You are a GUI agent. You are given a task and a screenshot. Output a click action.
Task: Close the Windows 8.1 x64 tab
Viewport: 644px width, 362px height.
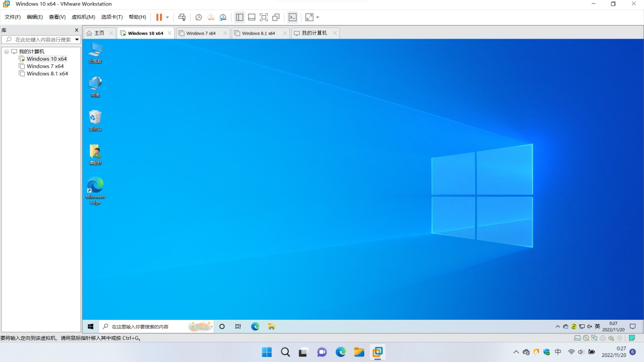tap(285, 33)
